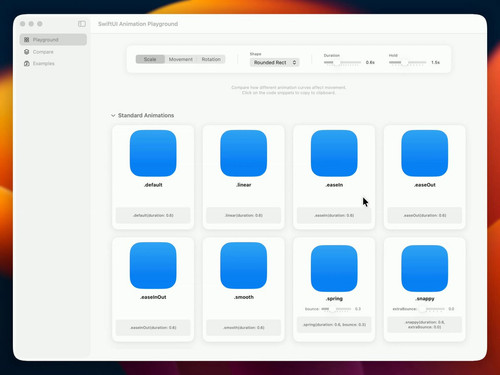Viewport: 500px width, 375px height.
Task: Click the Examples icon in sidebar
Action: [27, 63]
